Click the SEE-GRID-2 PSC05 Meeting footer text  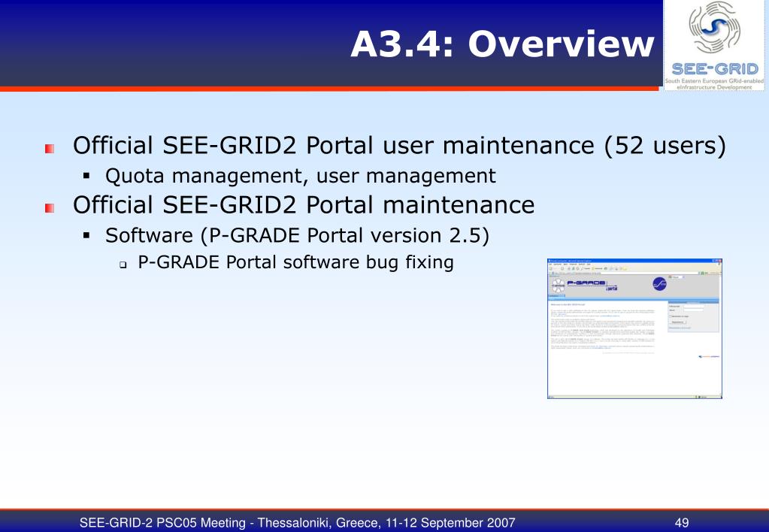coord(297,523)
